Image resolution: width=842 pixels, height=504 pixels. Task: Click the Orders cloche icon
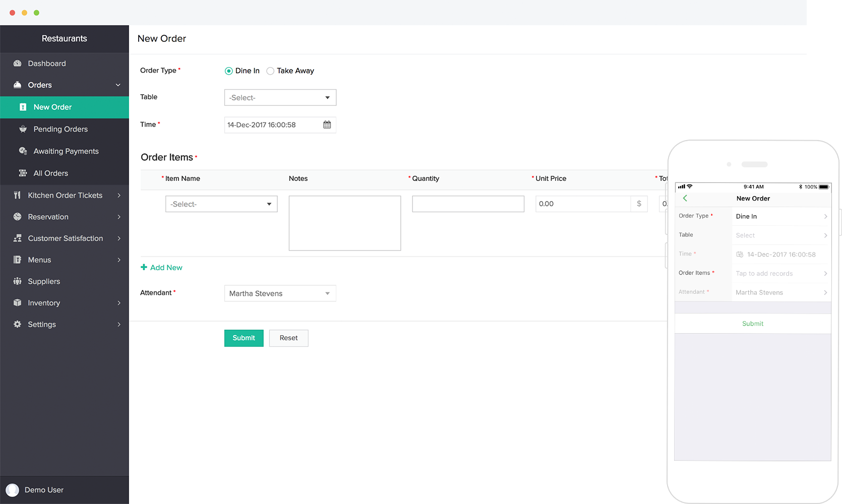click(17, 85)
